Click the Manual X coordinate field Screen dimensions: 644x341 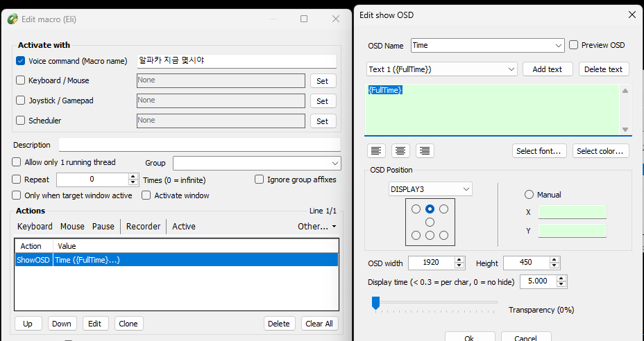(573, 212)
